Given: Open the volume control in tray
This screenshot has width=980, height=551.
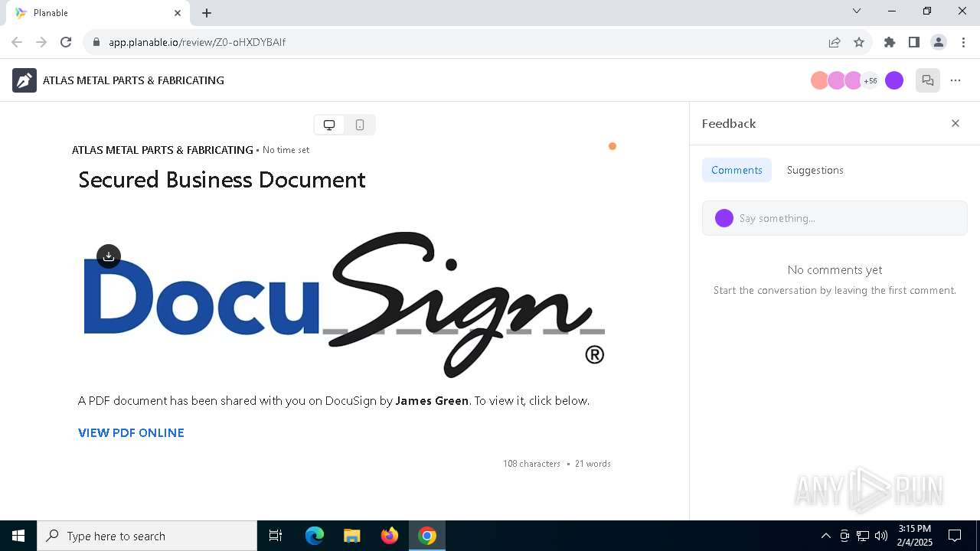Looking at the screenshot, I should [881, 536].
